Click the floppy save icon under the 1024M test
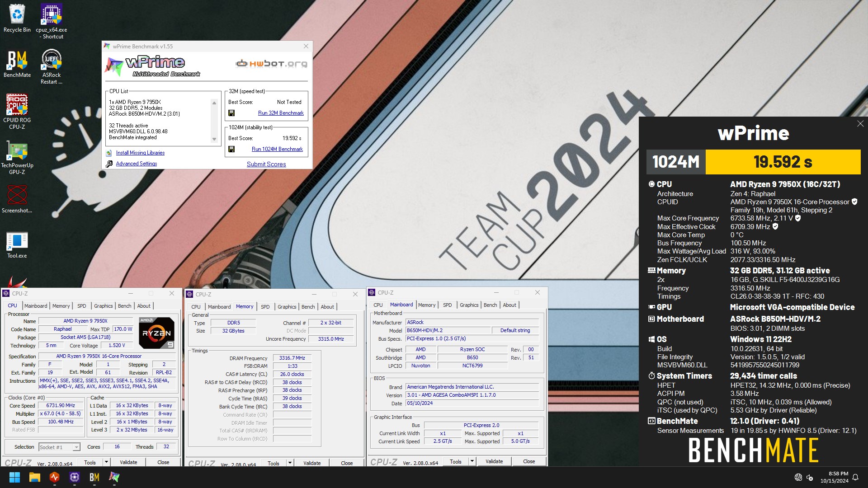This screenshot has width=868, height=488. pos(231,149)
